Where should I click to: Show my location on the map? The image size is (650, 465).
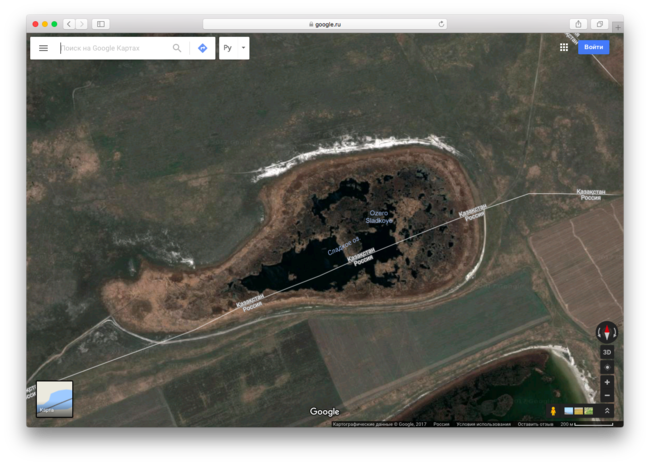point(607,367)
